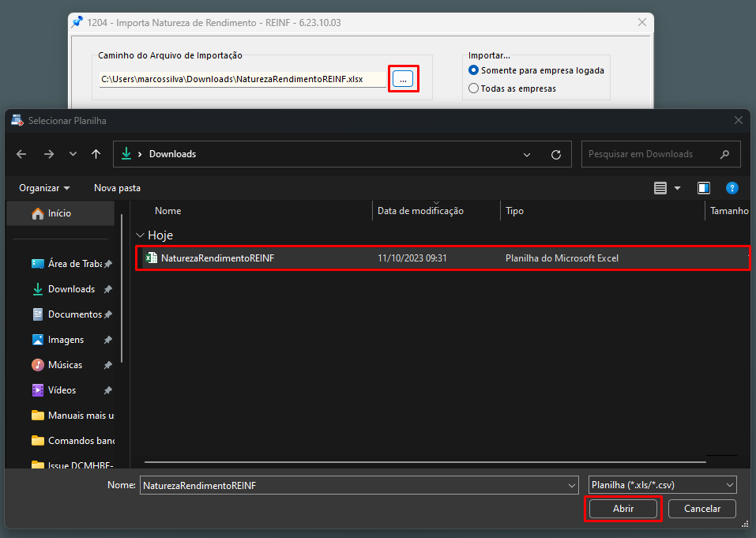Screen dimensions: 756x538
Task: Sort by Nome column header
Action: coord(167,211)
